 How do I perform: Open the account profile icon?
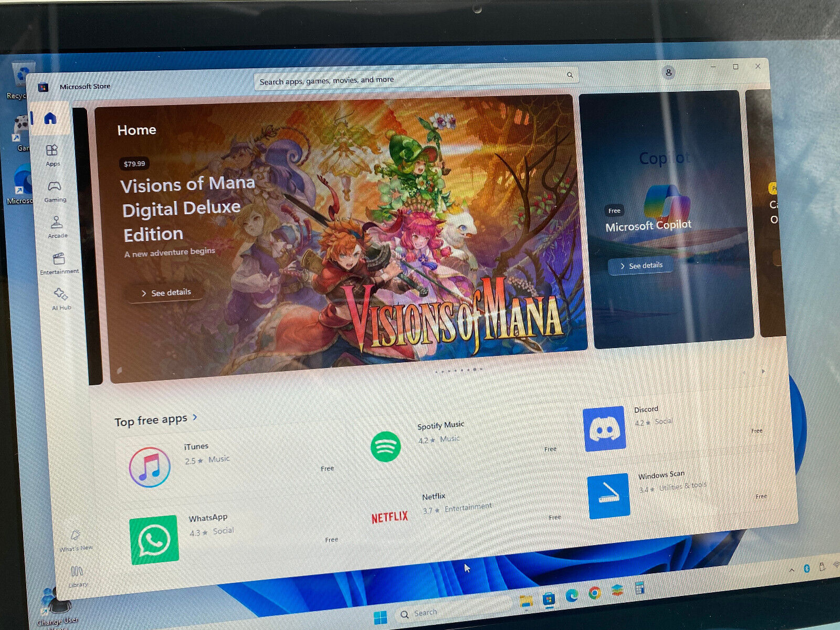(668, 72)
